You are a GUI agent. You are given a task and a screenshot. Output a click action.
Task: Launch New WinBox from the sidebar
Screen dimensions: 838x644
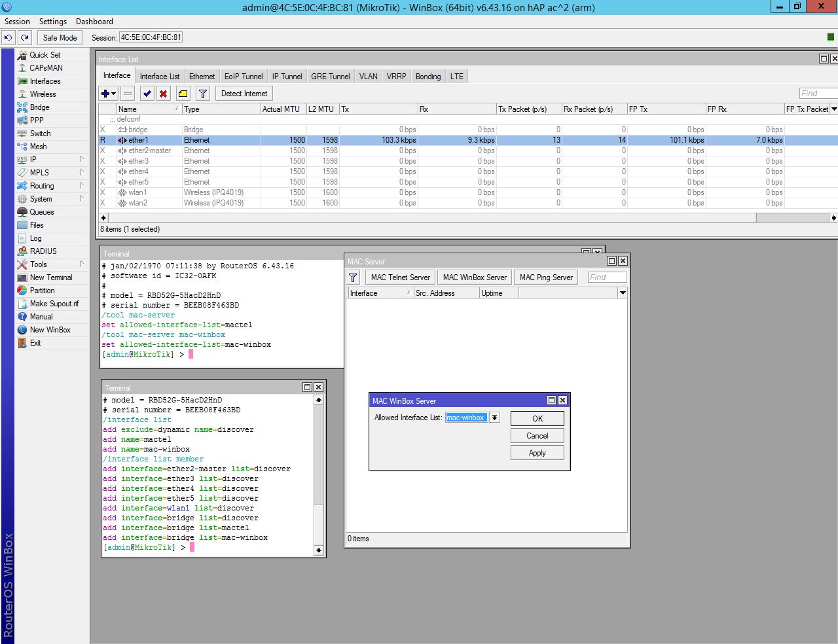point(50,330)
